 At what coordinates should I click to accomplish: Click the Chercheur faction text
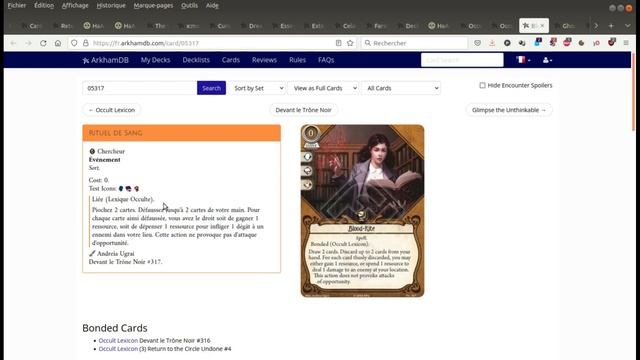(111, 151)
